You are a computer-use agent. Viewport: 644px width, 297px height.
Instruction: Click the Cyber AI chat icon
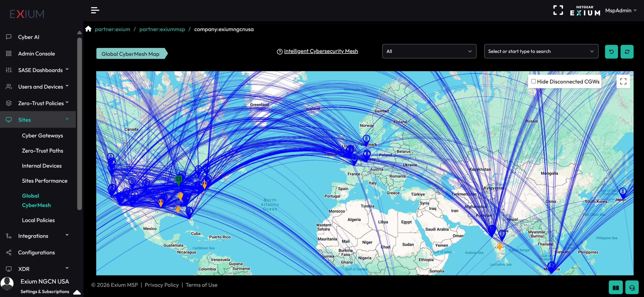pyautogui.click(x=9, y=37)
